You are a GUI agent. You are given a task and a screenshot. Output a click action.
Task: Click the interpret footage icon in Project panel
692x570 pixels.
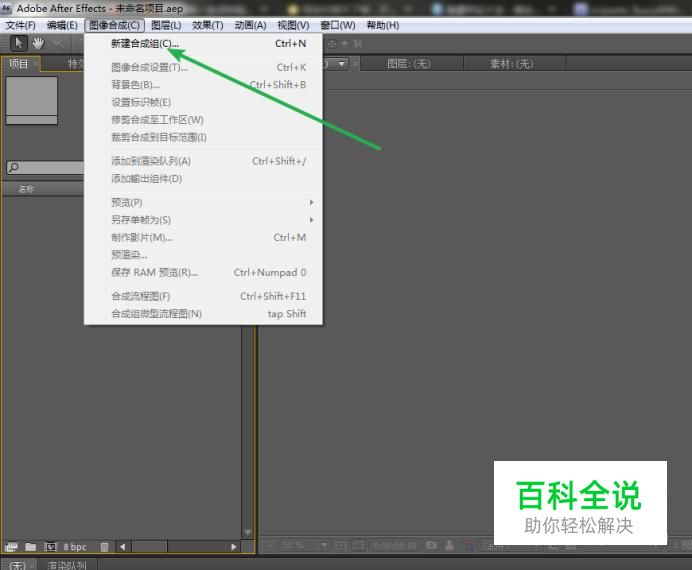11,547
